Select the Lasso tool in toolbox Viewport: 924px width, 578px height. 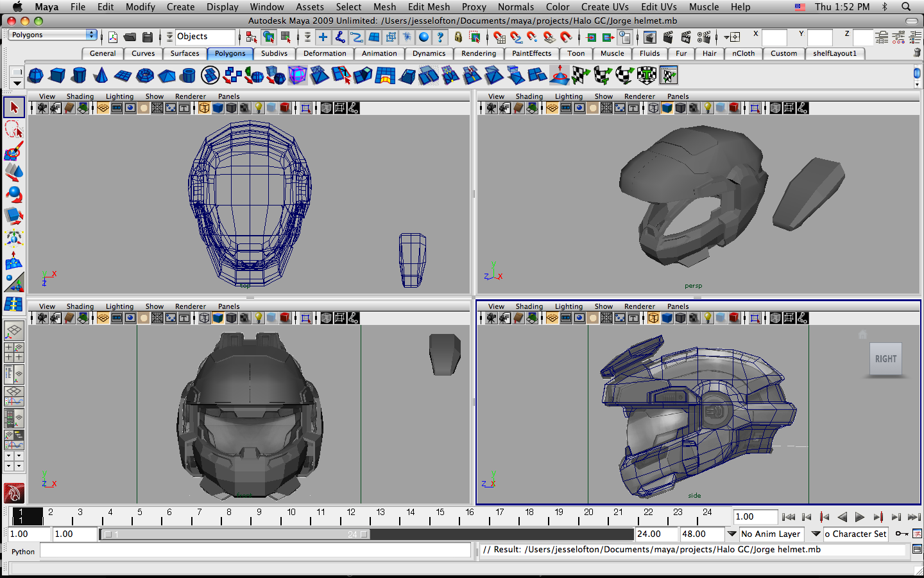point(14,129)
